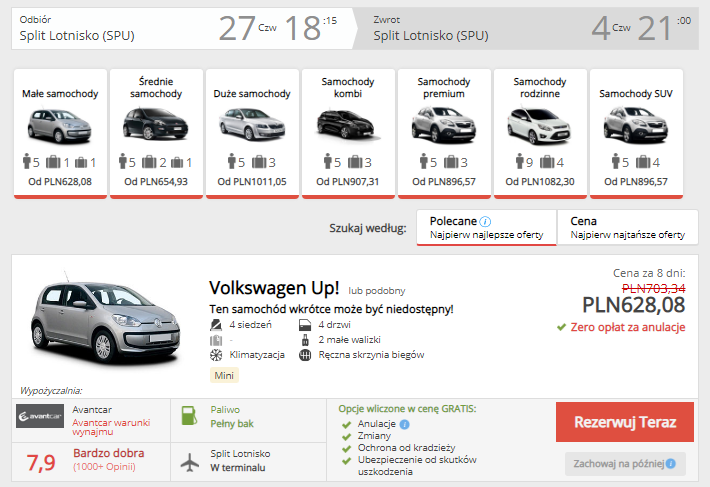Click the W terminalu location text
Viewport: 710px width, 487px height.
point(238,468)
